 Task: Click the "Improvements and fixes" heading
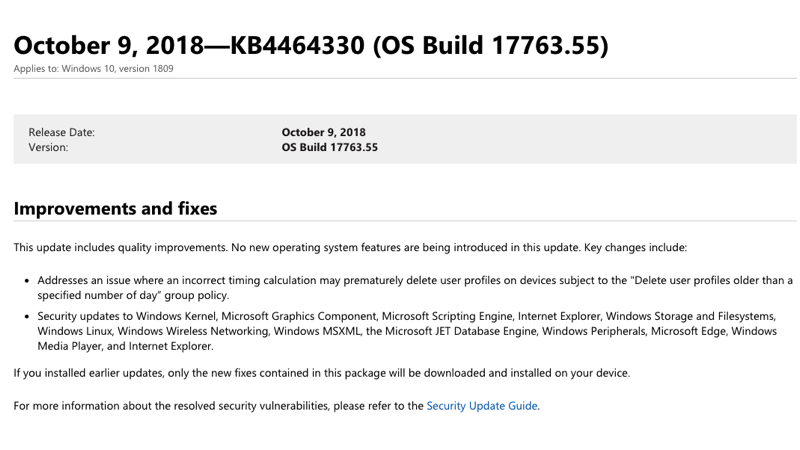click(x=115, y=209)
